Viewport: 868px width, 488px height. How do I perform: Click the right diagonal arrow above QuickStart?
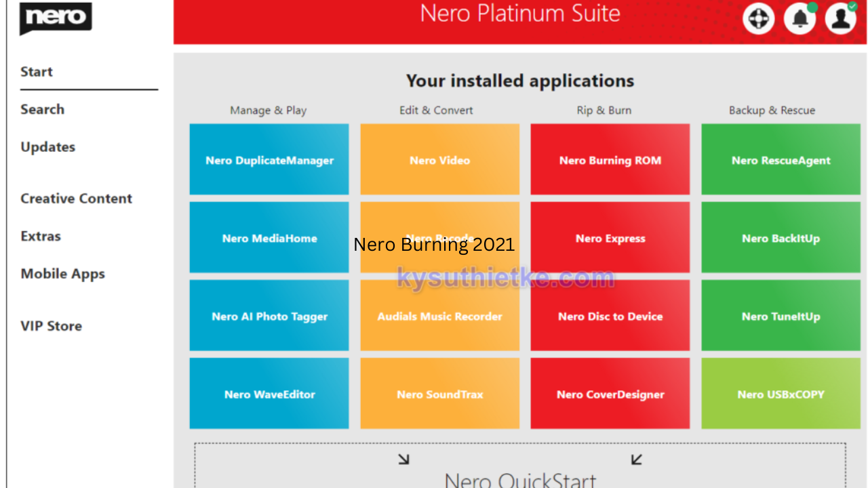(x=636, y=460)
